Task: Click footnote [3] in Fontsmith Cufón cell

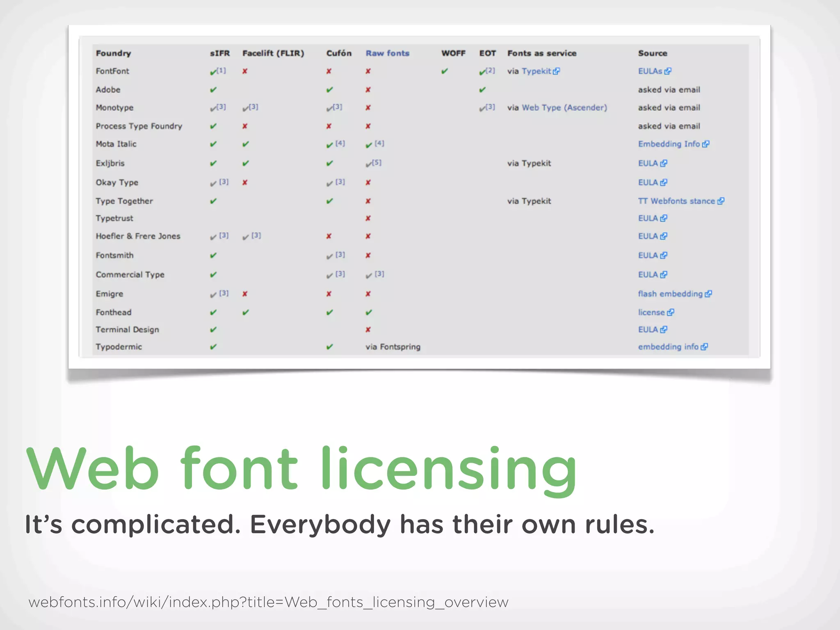Action: pyautogui.click(x=340, y=255)
